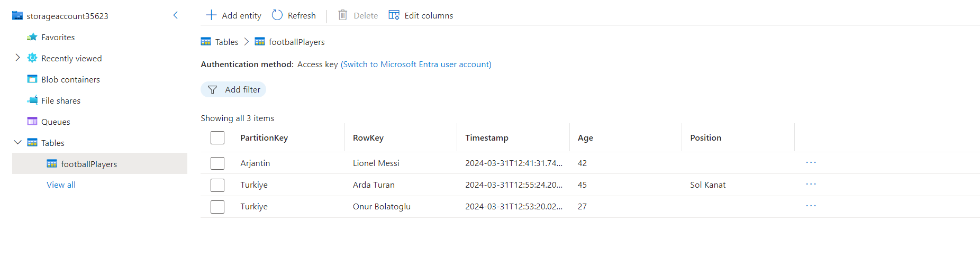Go to Tables in the breadcrumb
The height and width of the screenshot is (267, 980).
tap(226, 42)
